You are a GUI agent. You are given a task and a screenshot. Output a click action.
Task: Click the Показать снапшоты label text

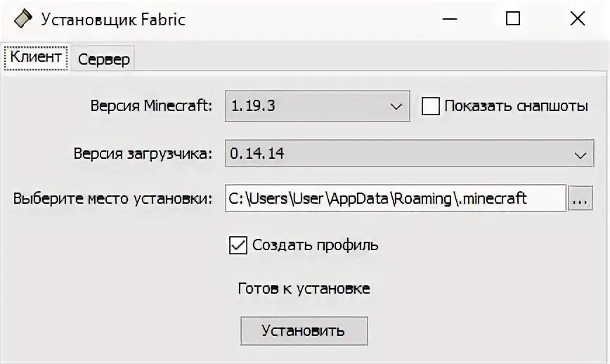coord(516,106)
